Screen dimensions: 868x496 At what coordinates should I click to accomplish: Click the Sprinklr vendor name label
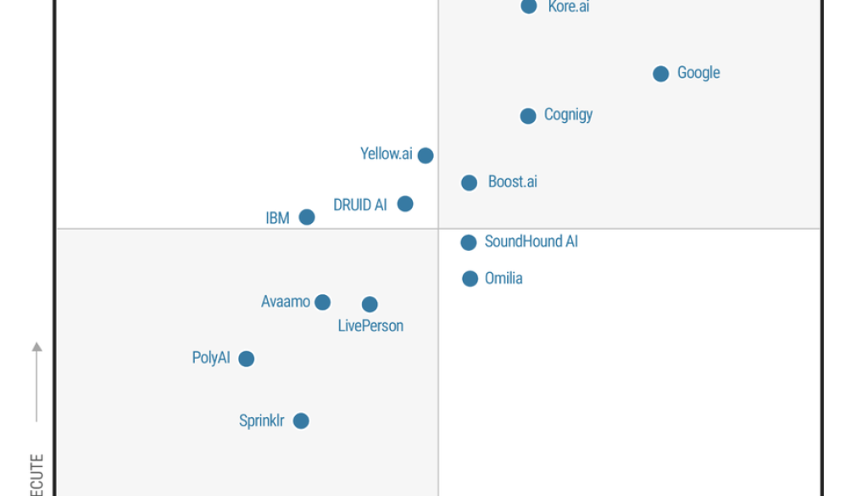(x=262, y=421)
